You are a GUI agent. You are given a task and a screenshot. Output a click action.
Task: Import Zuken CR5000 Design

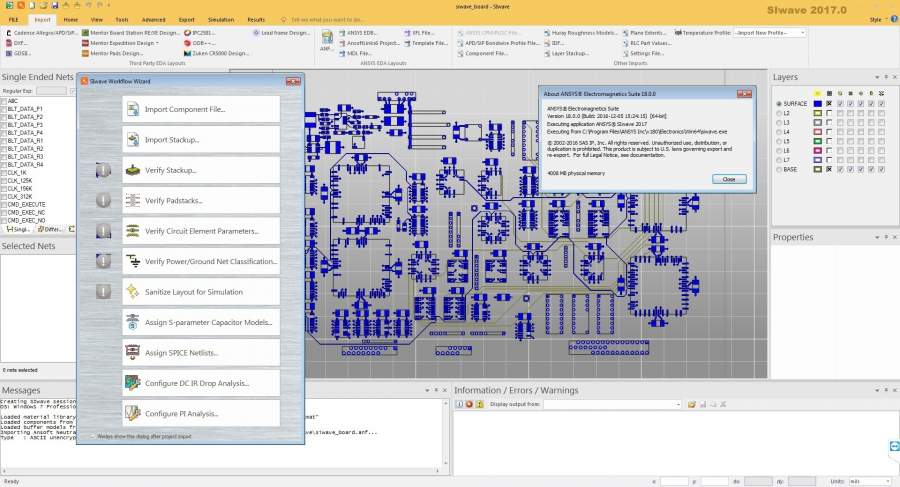tap(216, 53)
